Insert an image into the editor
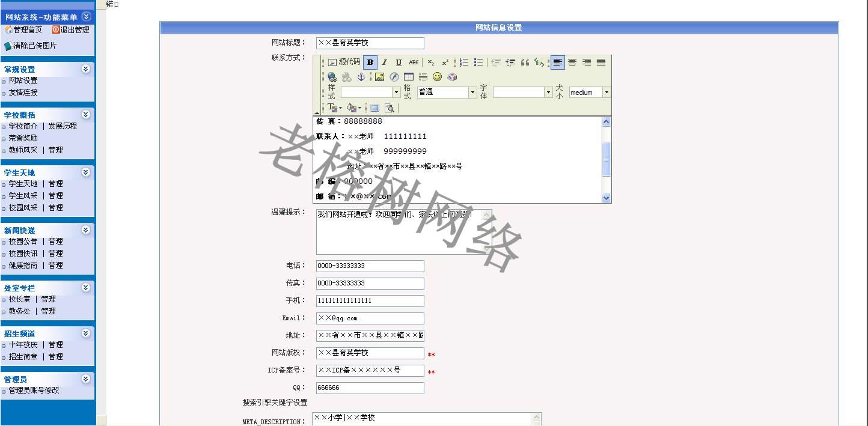The height and width of the screenshot is (426, 868). point(379,77)
